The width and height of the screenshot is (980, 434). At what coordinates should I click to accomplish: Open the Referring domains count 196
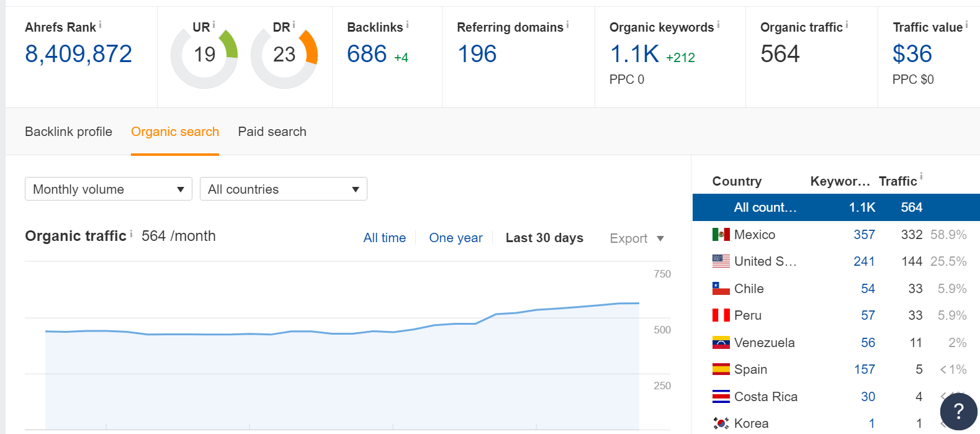(x=477, y=54)
